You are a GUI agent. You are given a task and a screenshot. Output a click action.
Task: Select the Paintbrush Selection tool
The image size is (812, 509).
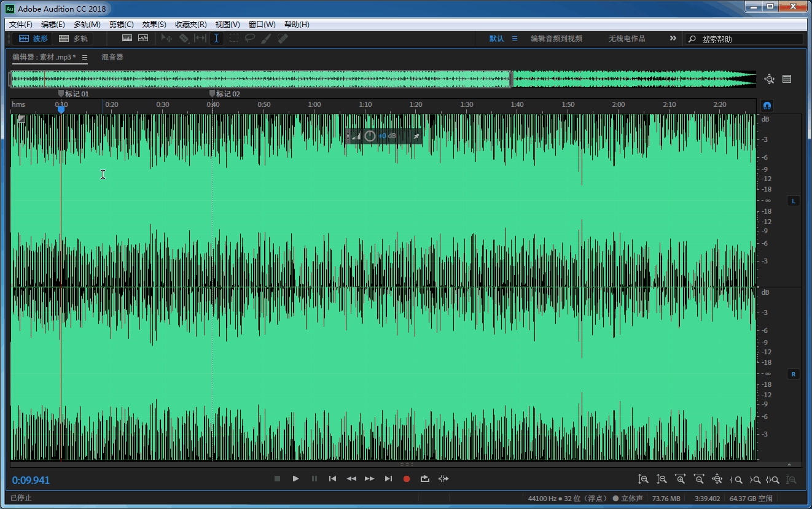[x=266, y=38]
